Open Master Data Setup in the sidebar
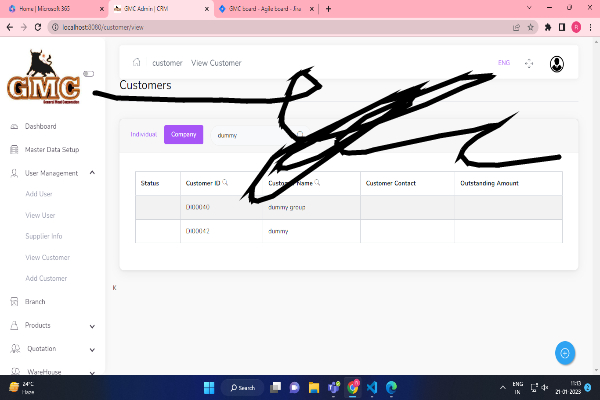The width and height of the screenshot is (600, 400). pyautogui.click(x=51, y=150)
